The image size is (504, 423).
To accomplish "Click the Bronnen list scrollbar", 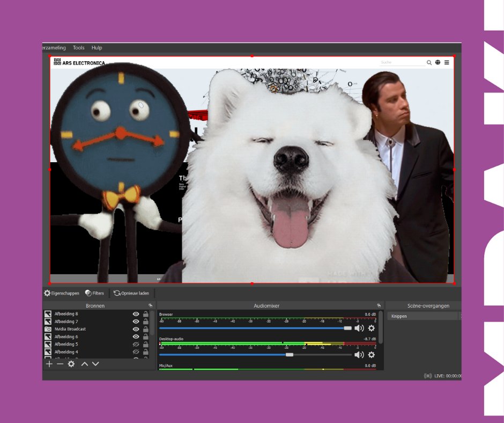I will click(x=152, y=324).
